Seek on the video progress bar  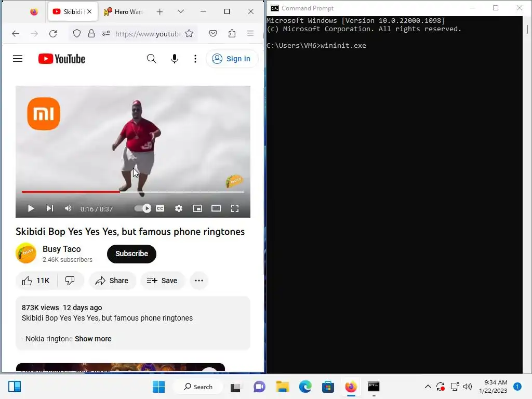[133, 192]
